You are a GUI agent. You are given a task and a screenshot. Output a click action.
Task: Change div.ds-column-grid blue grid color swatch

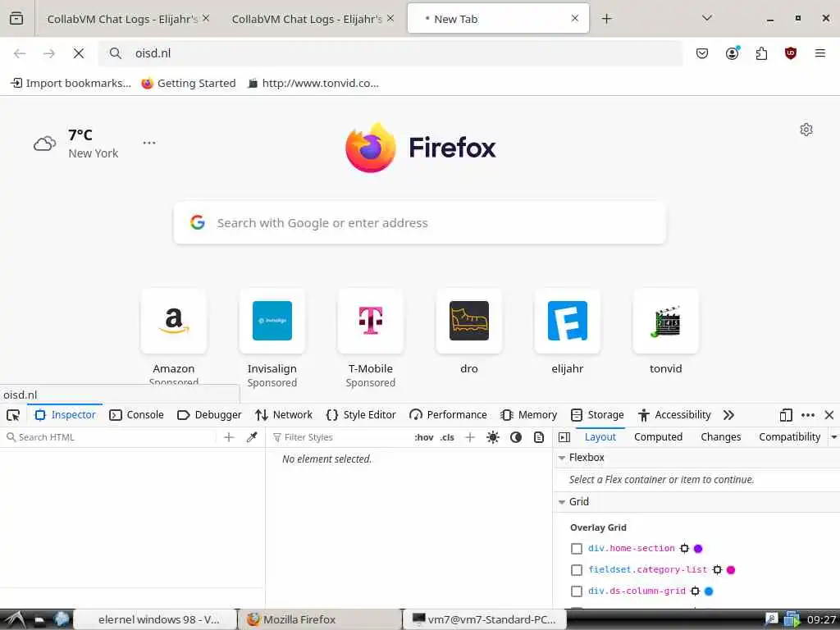coord(709,591)
